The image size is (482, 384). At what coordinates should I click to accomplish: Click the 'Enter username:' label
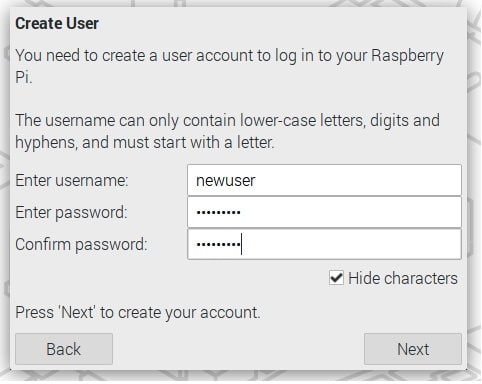[x=72, y=180]
